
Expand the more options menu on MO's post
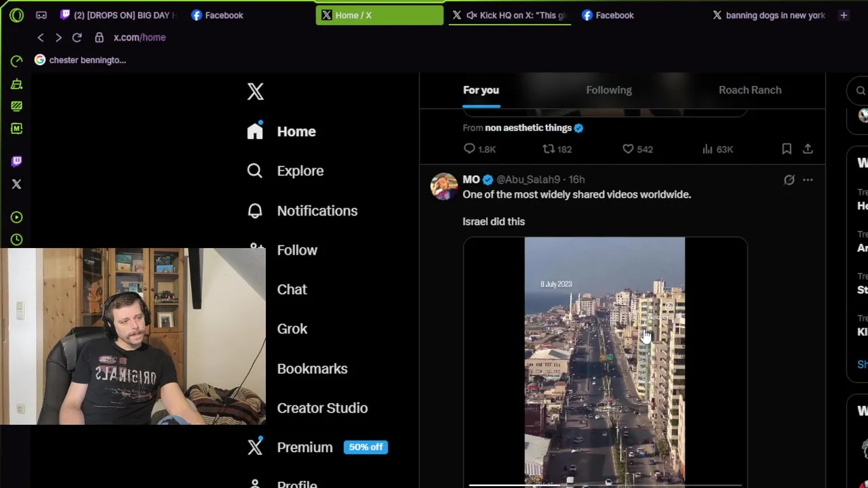[x=808, y=180]
